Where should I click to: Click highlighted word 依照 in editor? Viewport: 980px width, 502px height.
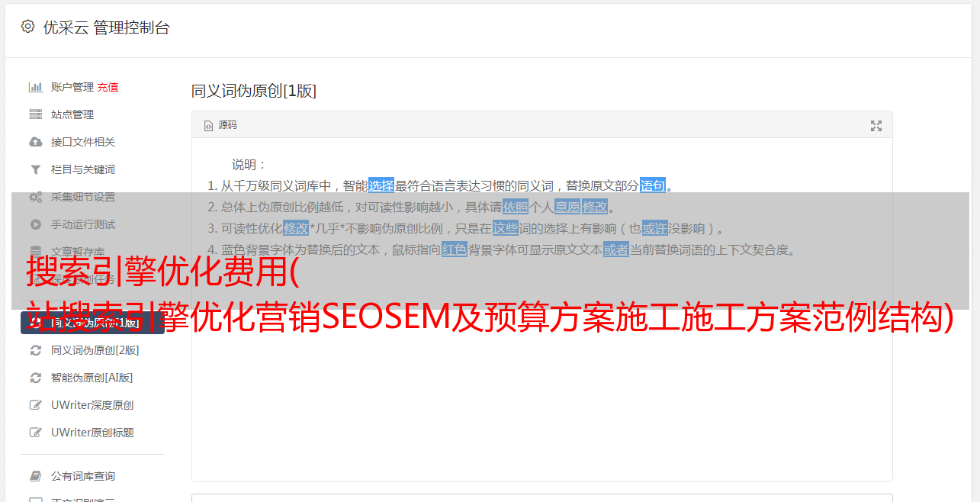click(x=516, y=207)
